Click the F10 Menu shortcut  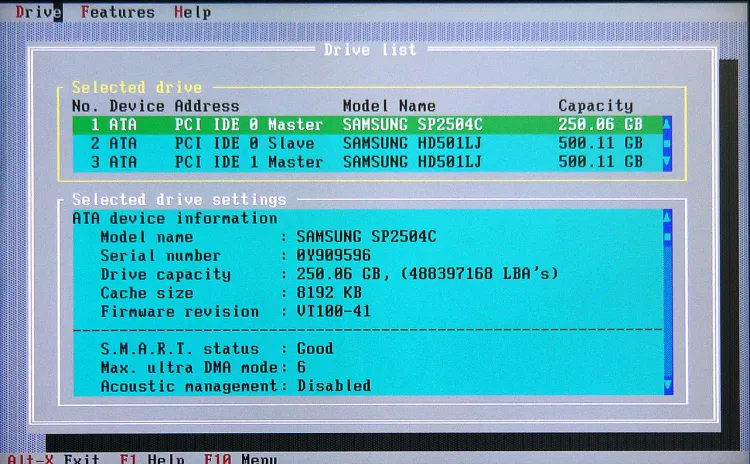tap(241, 459)
